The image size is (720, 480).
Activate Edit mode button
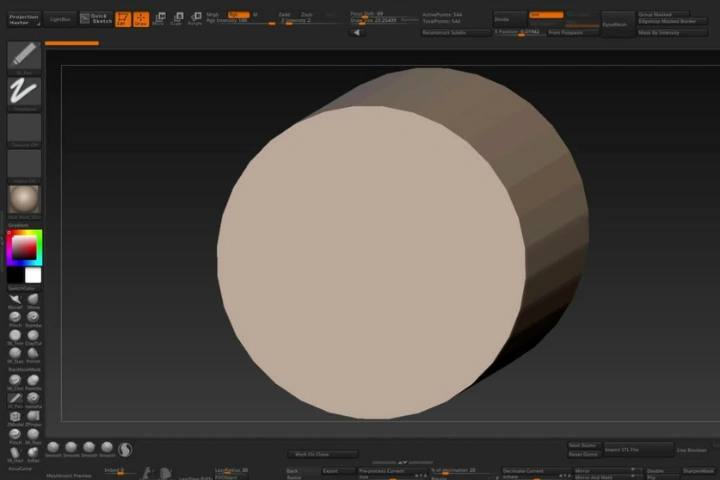(x=123, y=19)
